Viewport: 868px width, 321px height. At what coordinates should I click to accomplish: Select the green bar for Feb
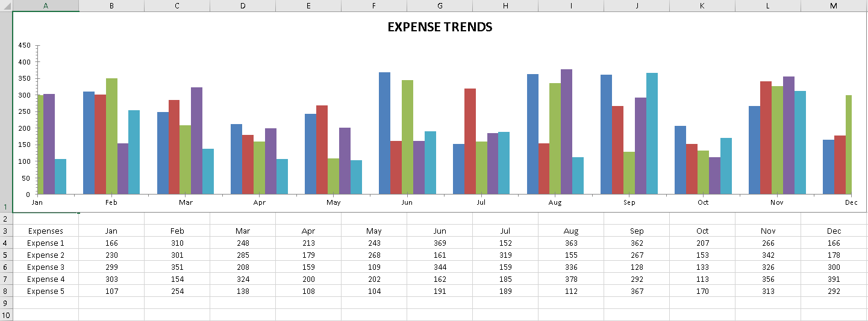point(111,136)
